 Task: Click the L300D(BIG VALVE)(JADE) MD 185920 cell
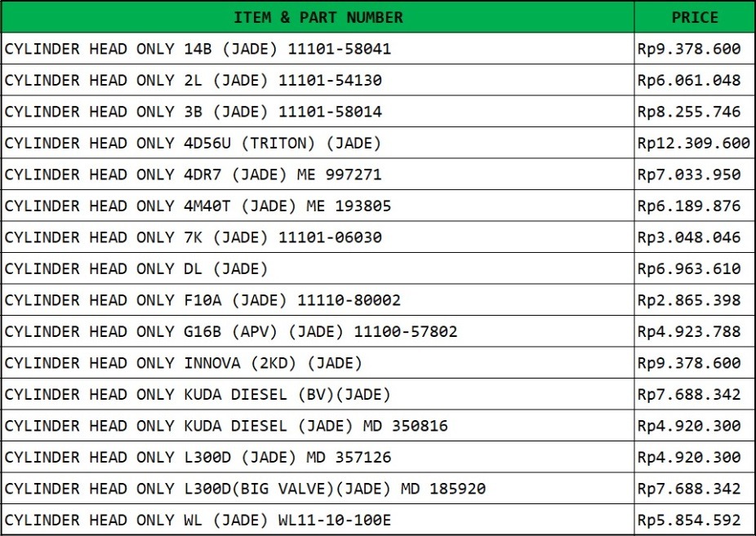[318, 489]
